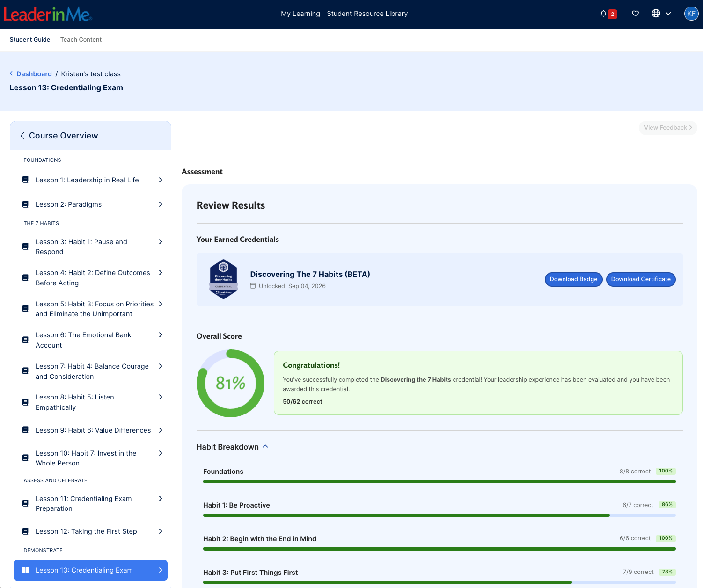This screenshot has width=703, height=588.
Task: Click book icon beside Lesson 1
Action: coord(26,180)
